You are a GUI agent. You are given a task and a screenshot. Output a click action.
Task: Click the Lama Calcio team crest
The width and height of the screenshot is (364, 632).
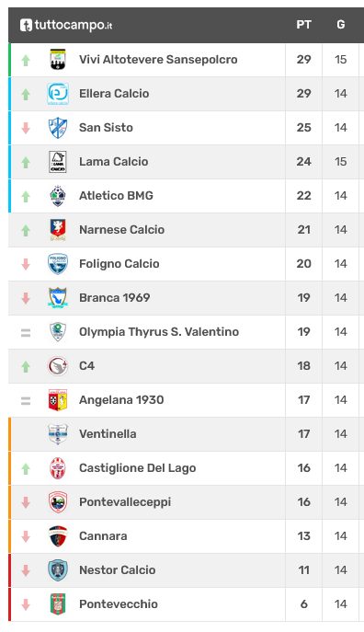click(x=58, y=162)
